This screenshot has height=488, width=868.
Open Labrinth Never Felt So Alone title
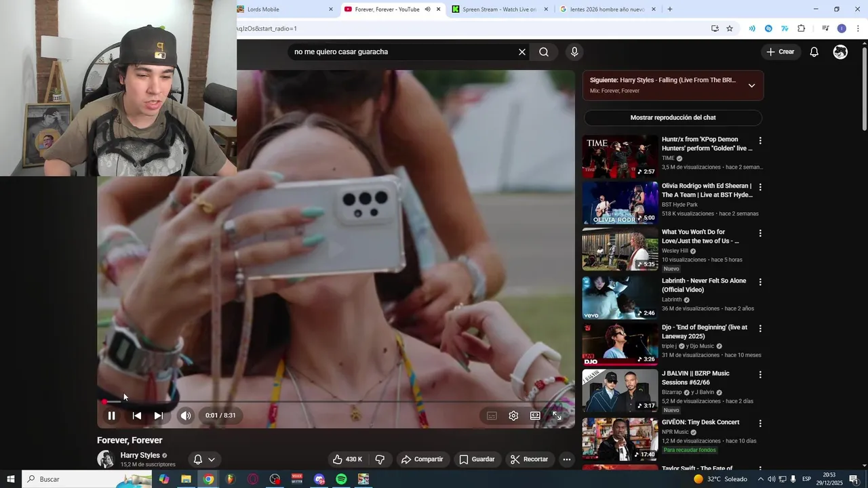point(704,285)
